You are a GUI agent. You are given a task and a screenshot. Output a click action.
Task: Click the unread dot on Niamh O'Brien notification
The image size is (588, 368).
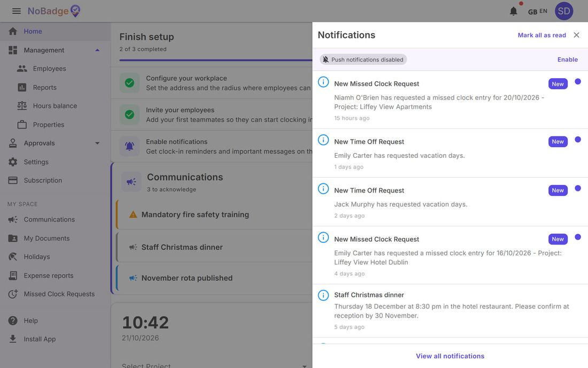tap(578, 81)
